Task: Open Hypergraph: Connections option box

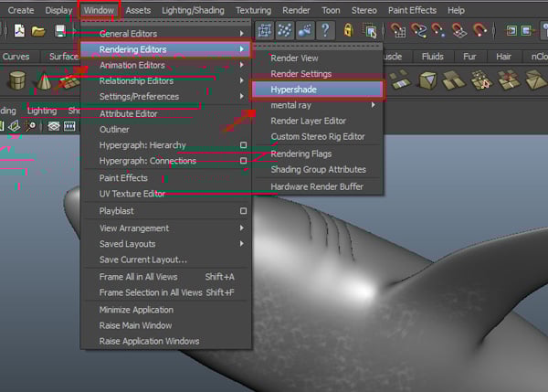Action: click(x=243, y=161)
